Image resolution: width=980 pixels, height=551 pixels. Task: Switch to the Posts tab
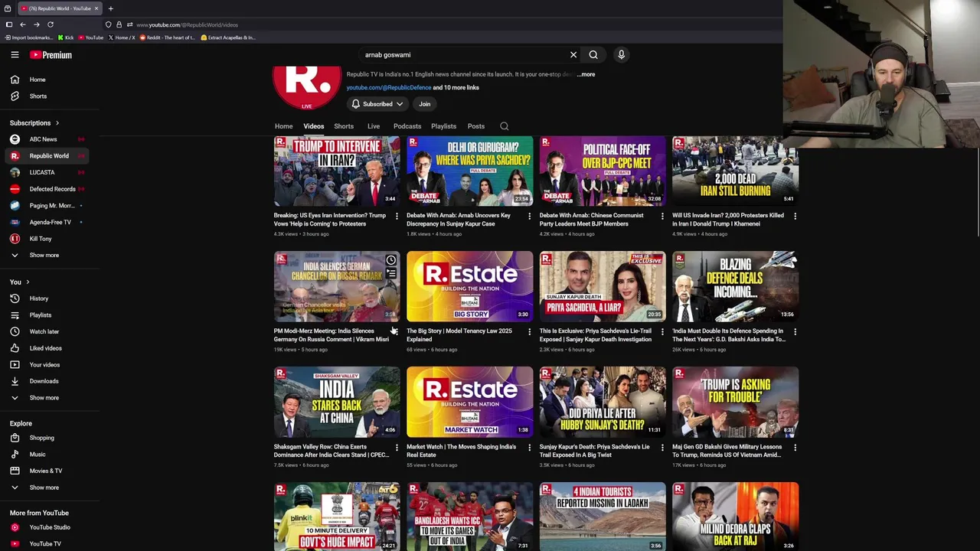pos(476,126)
